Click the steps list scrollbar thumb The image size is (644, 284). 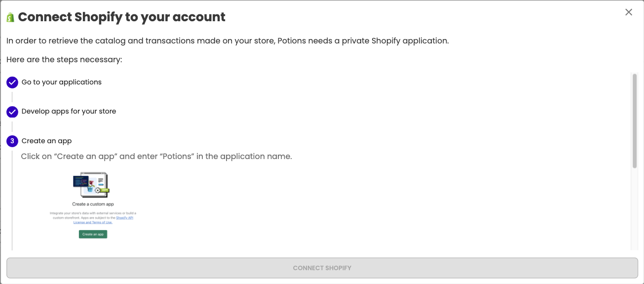(635, 121)
